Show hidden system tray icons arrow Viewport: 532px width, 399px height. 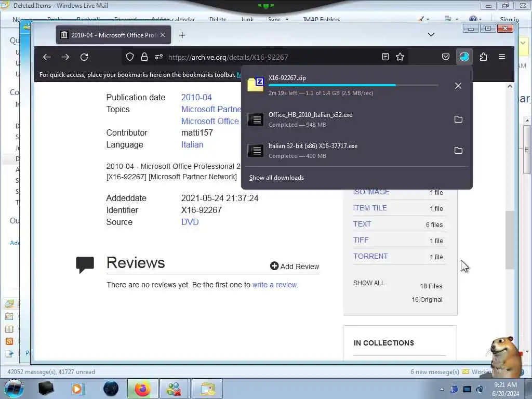pyautogui.click(x=442, y=389)
